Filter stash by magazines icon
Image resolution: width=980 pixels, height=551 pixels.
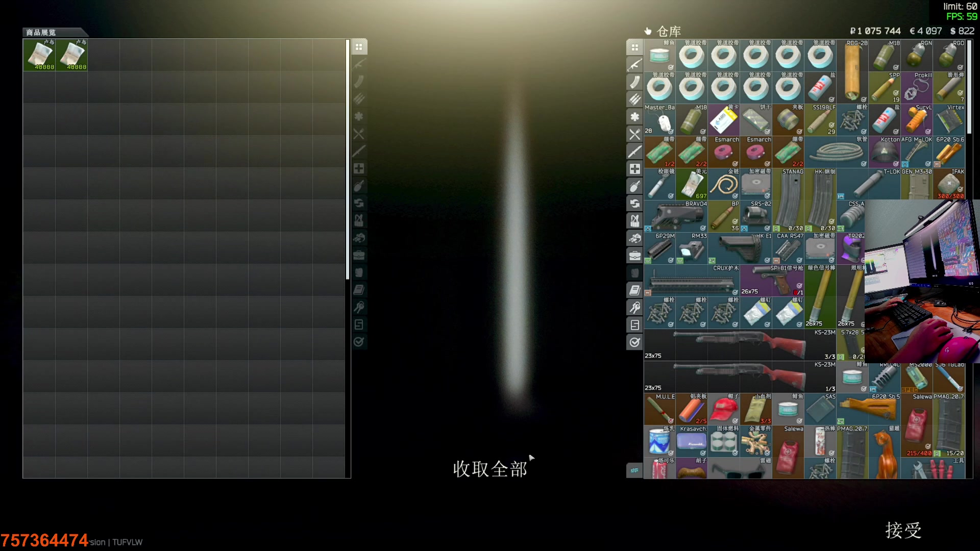coord(634,82)
